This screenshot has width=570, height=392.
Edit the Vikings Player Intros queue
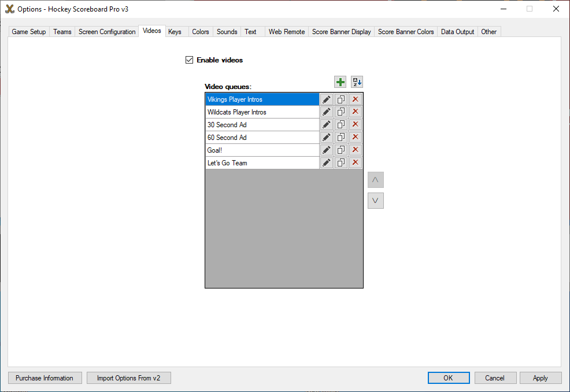327,99
